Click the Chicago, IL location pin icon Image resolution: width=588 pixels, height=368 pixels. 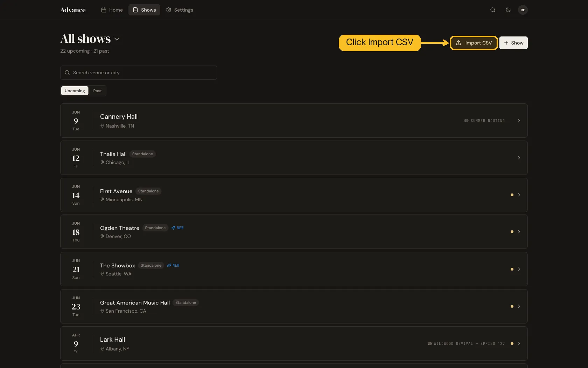[102, 162]
